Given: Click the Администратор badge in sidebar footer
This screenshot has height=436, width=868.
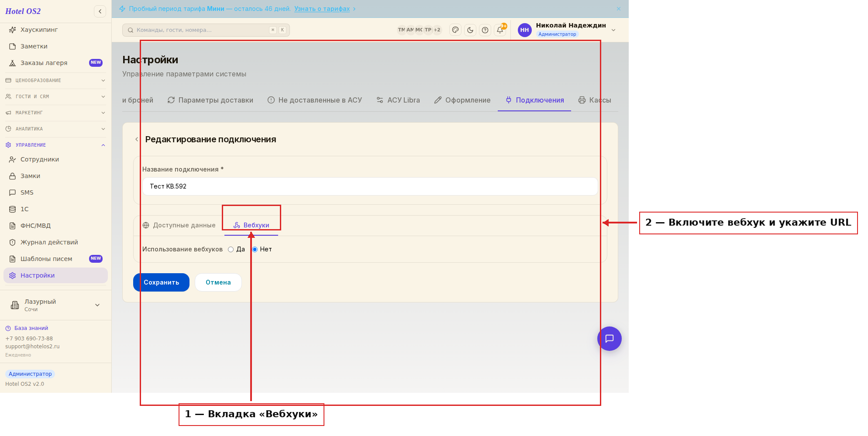Looking at the screenshot, I should coord(30,374).
